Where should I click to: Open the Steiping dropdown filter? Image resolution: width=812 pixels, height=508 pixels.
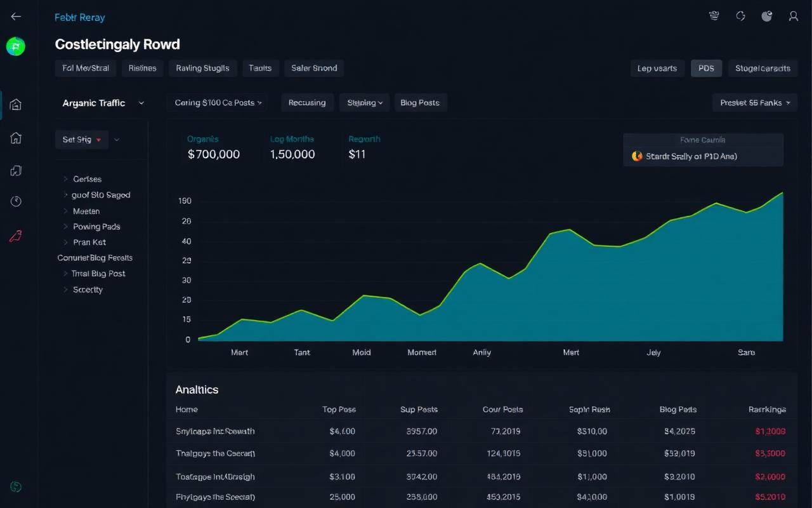coord(364,102)
